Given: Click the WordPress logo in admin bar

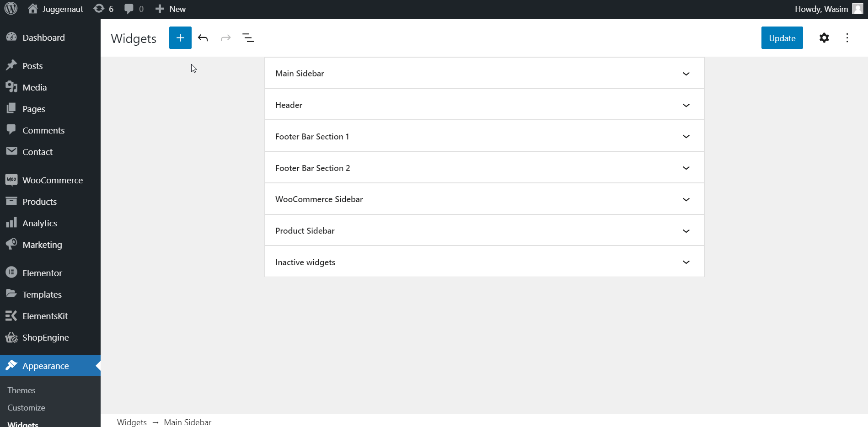Looking at the screenshot, I should point(11,9).
